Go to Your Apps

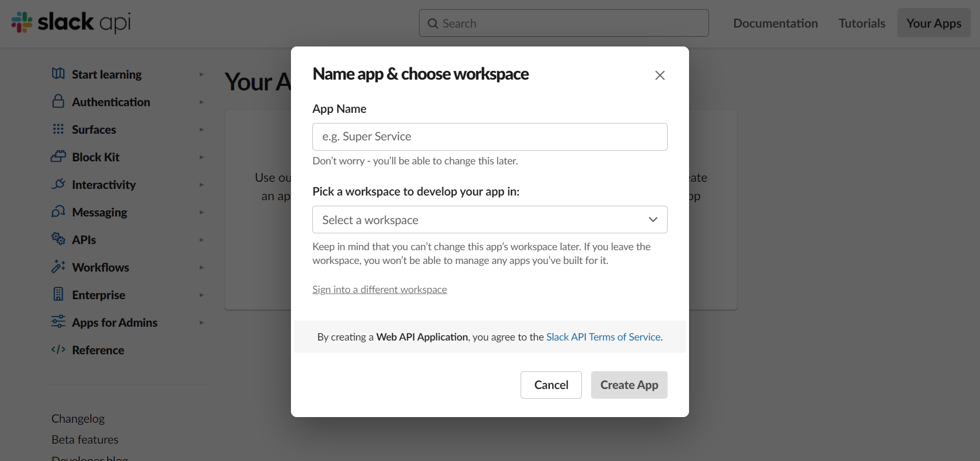pos(934,23)
